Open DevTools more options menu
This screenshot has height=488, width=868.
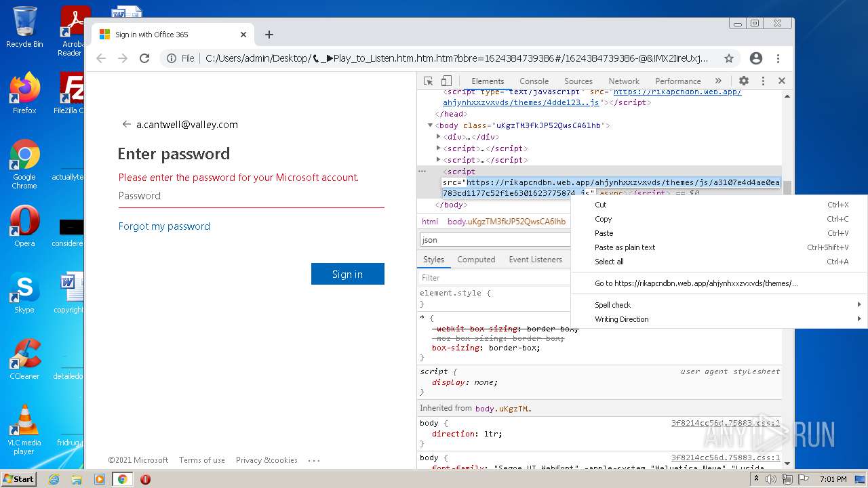coord(763,81)
